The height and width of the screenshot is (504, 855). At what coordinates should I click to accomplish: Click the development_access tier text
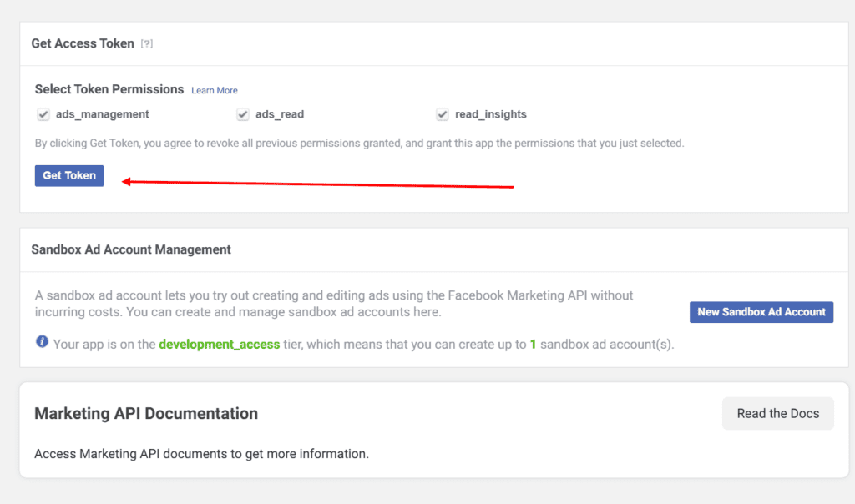click(x=220, y=345)
